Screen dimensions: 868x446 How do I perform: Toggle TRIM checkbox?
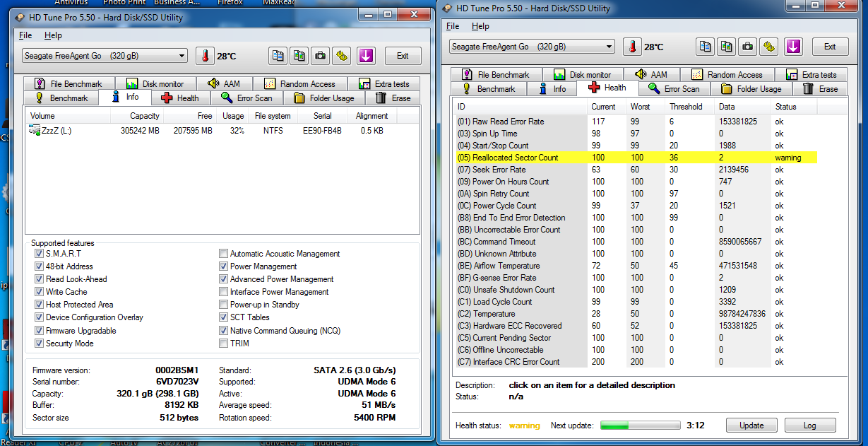(x=224, y=344)
